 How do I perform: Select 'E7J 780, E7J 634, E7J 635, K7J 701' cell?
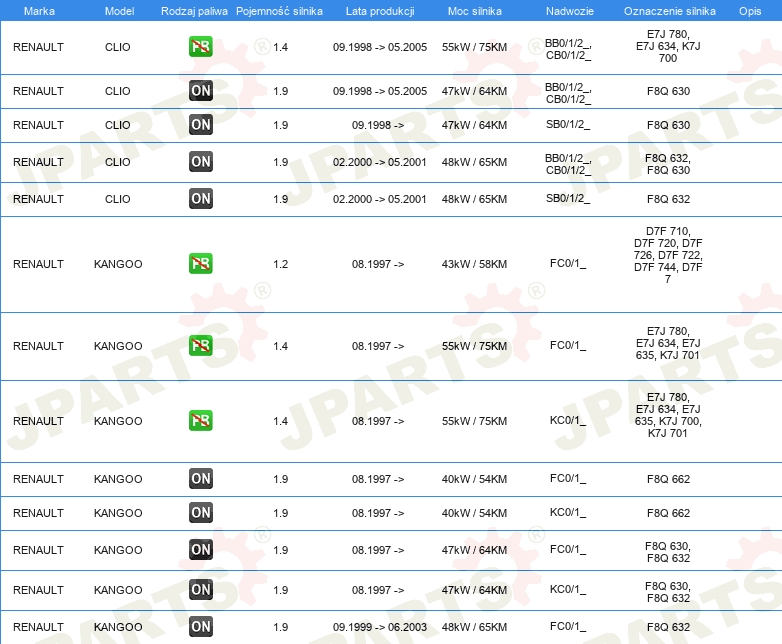click(x=668, y=343)
